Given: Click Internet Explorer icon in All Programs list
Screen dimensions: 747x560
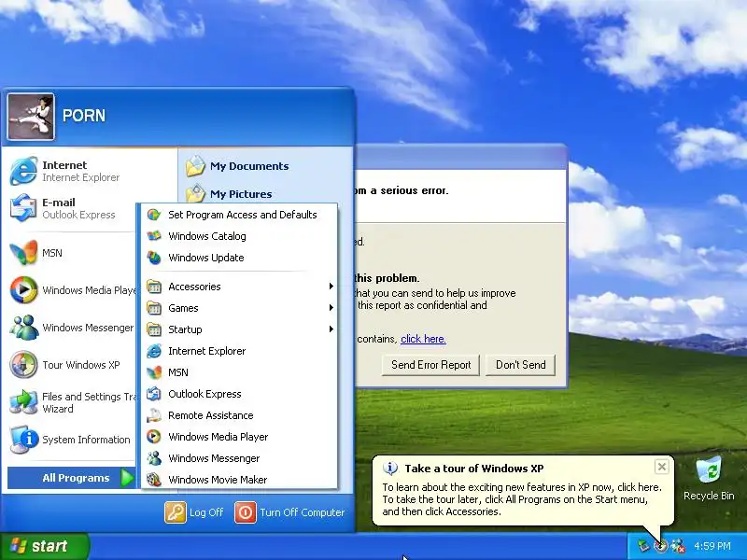Looking at the screenshot, I should pyautogui.click(x=153, y=351).
